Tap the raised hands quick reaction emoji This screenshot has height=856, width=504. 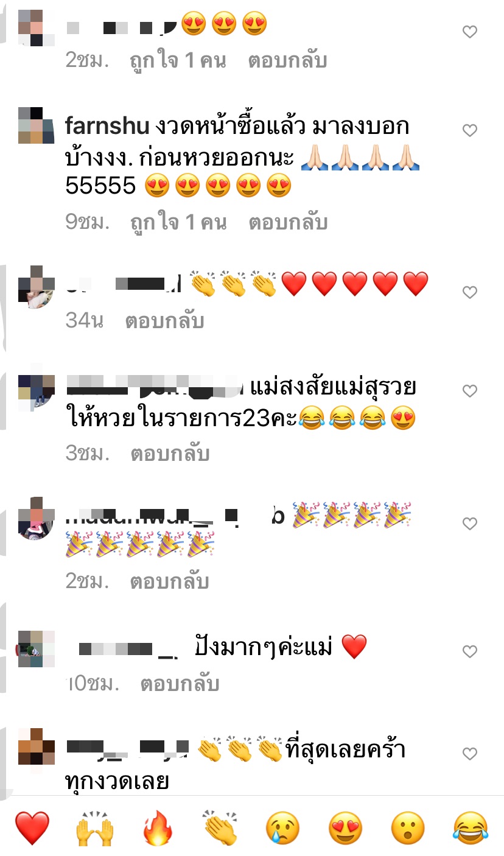coord(95,829)
